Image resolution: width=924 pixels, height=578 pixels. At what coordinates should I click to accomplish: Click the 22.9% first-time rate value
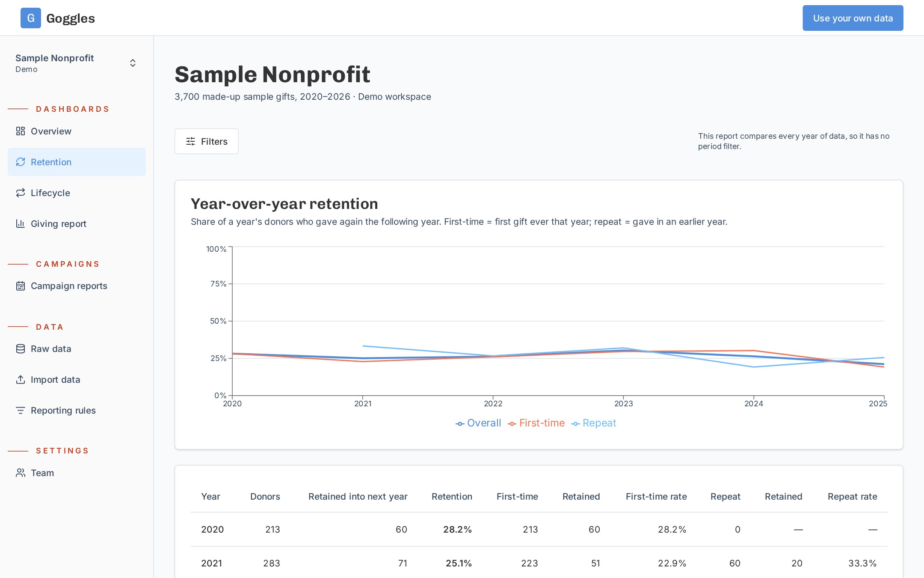pos(672,563)
